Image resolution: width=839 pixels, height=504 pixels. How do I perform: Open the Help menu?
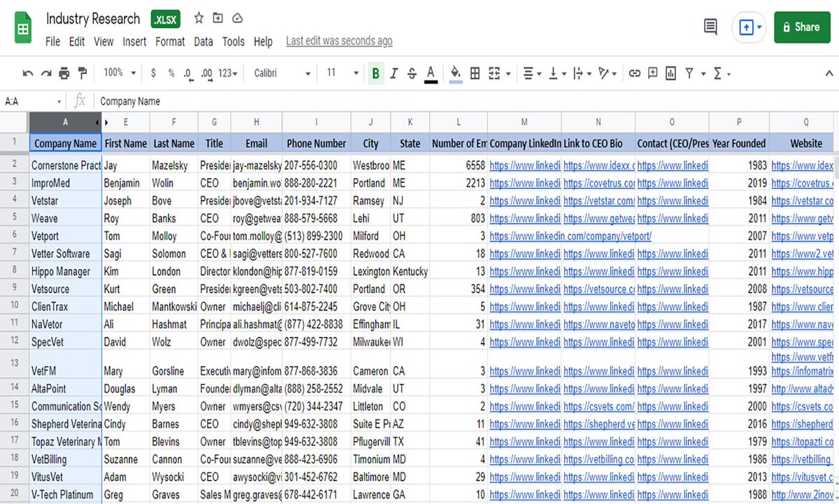click(x=263, y=42)
